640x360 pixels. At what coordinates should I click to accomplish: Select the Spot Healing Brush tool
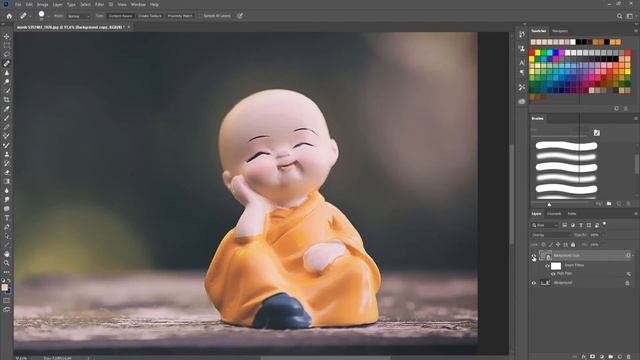[x=7, y=64]
